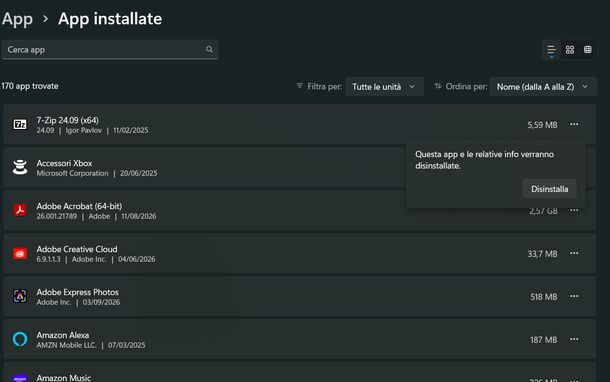Screen dimensions: 610x382
Task: Click the Adobe Express Photos app icon
Action: (x=20, y=296)
